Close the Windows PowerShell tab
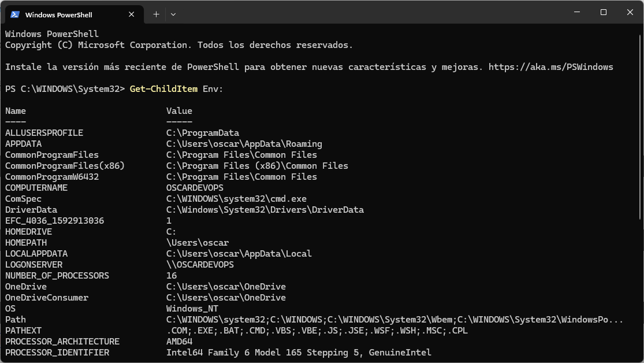The width and height of the screenshot is (644, 363). click(132, 14)
